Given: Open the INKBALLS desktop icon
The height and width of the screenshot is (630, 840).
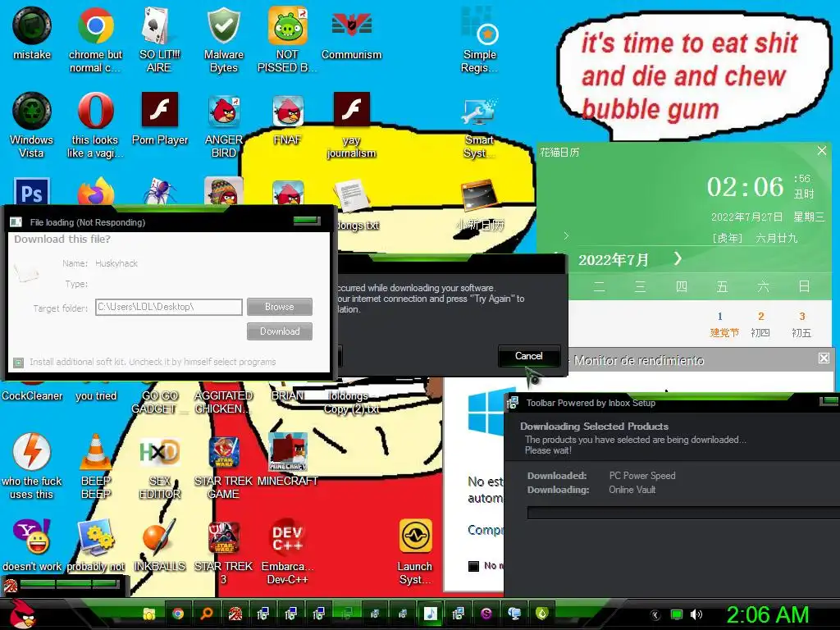Looking at the screenshot, I should tap(160, 546).
